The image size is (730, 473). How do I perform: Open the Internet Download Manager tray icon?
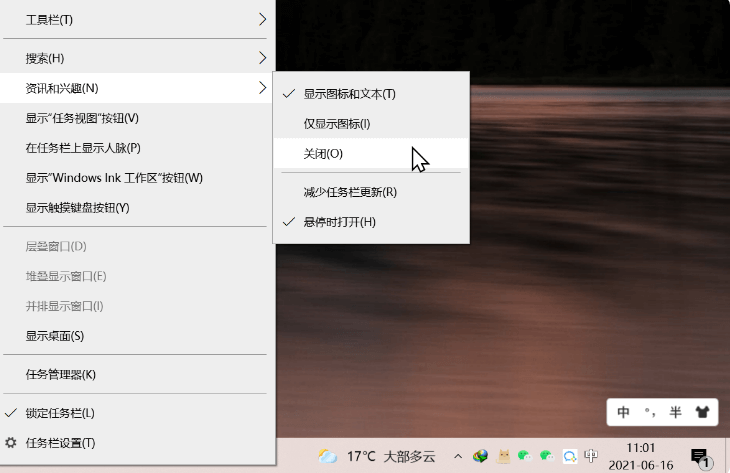pyautogui.click(x=480, y=456)
